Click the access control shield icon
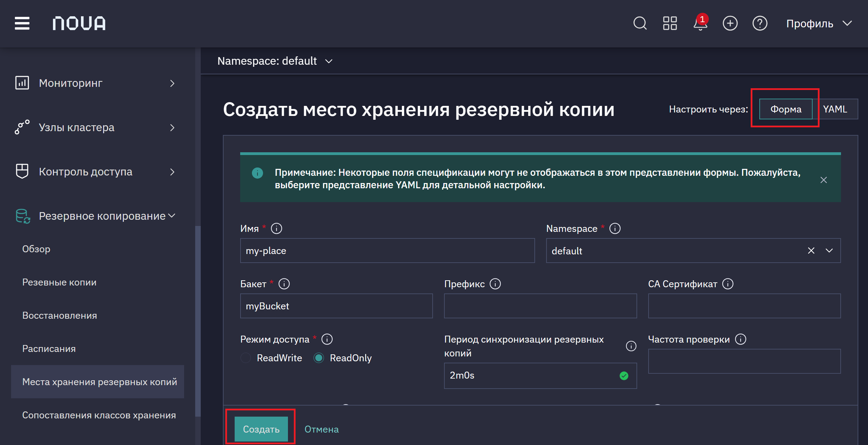The height and width of the screenshot is (445, 868). (22, 171)
